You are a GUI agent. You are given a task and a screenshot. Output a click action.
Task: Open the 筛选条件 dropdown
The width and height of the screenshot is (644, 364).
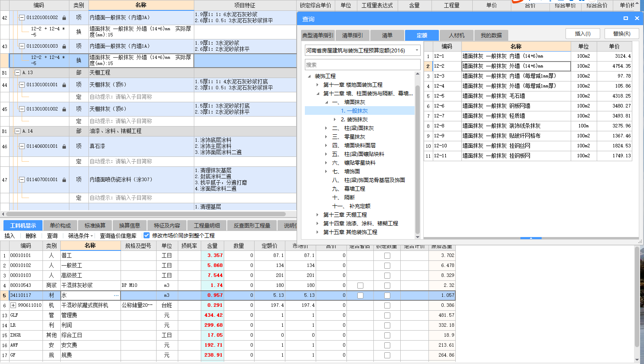81,236
